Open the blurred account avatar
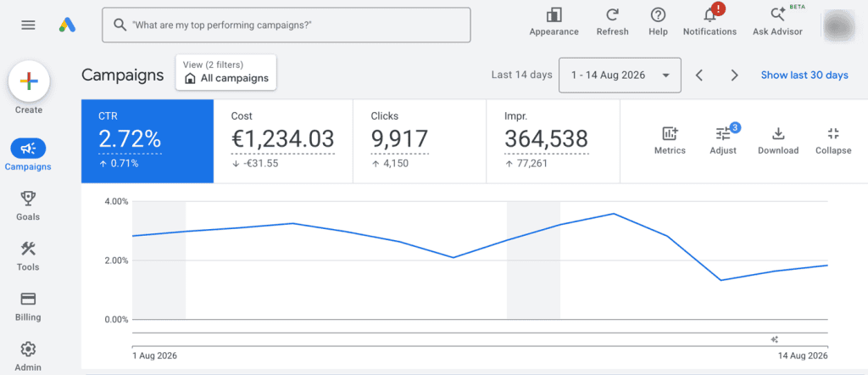The height and width of the screenshot is (375, 868). [x=840, y=25]
